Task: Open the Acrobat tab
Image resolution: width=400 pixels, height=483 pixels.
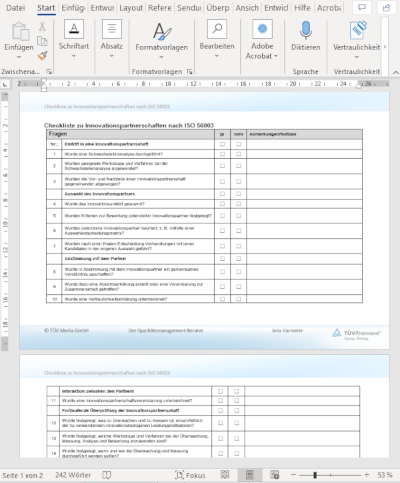Action: [x=329, y=8]
